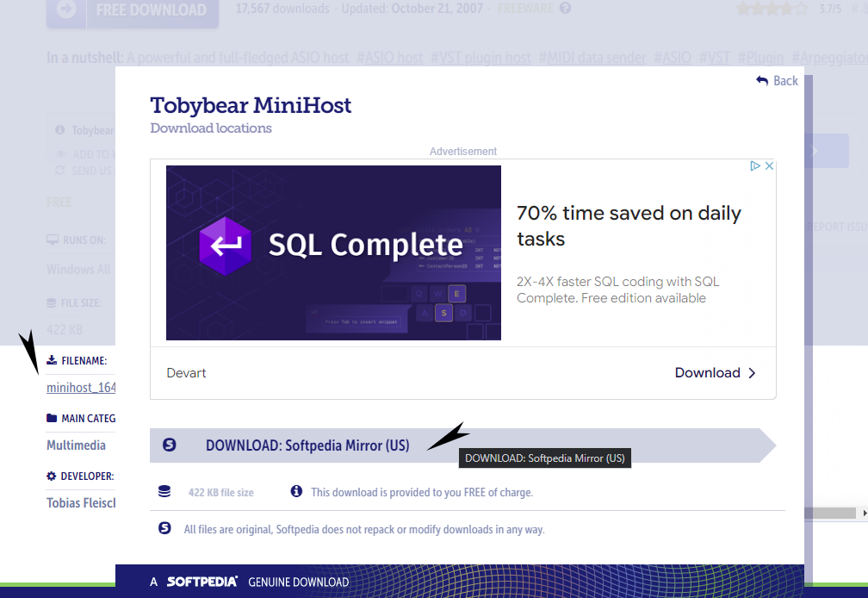The image size is (868, 598).
Task: Click the SQL Complete ad banner image
Action: tap(333, 252)
